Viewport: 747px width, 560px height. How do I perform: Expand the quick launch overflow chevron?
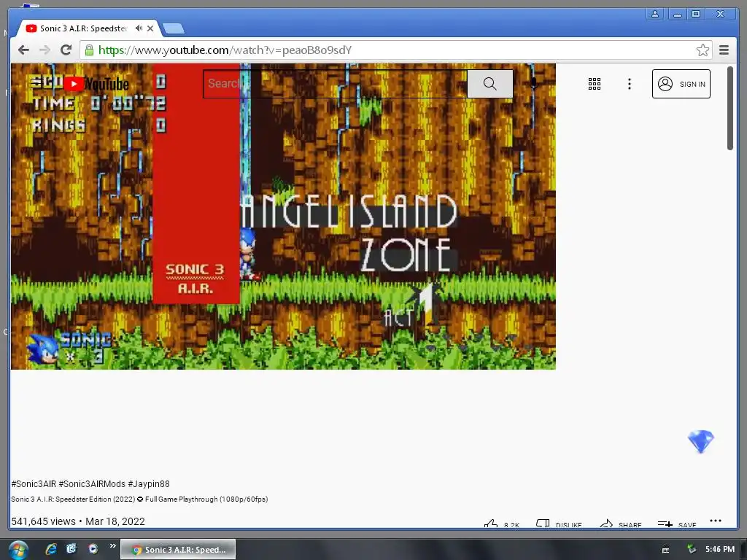(x=112, y=545)
